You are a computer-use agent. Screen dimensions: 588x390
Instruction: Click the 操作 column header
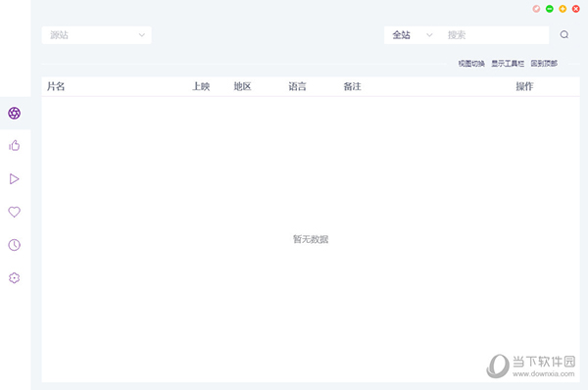coord(524,86)
